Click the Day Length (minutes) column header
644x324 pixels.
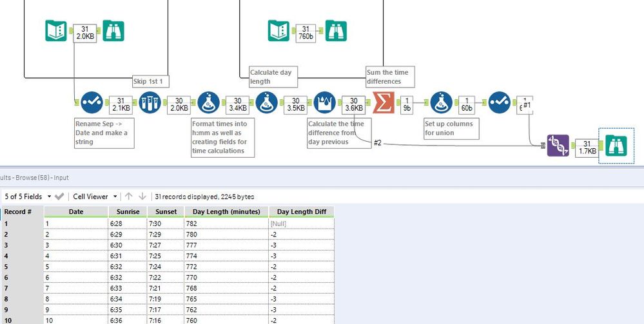coord(226,212)
